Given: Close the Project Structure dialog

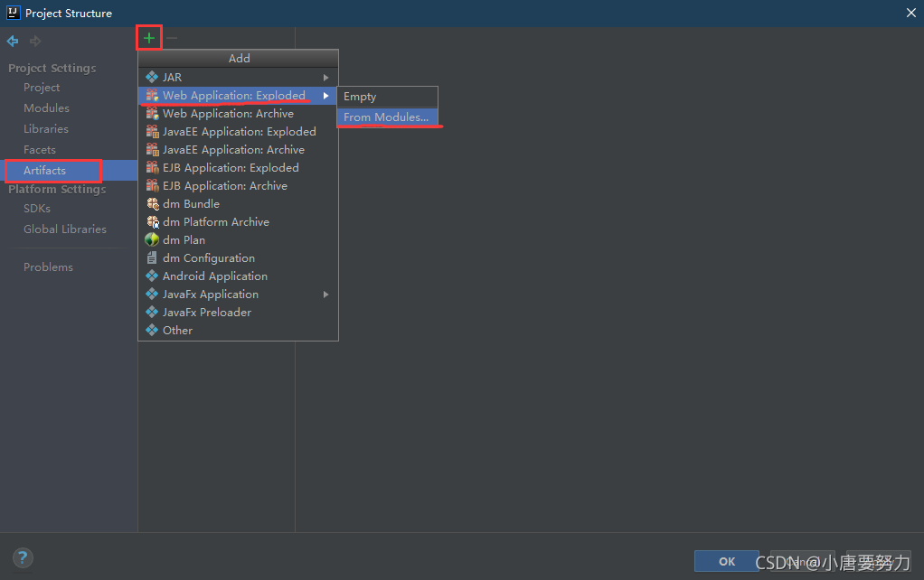Looking at the screenshot, I should [x=911, y=13].
